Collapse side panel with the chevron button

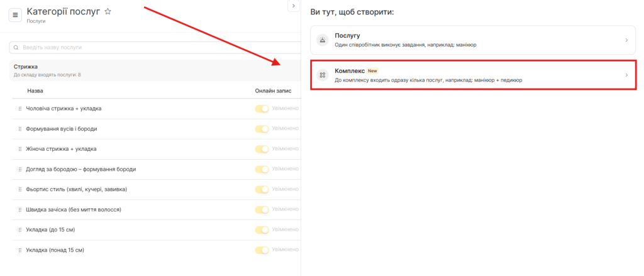click(293, 6)
